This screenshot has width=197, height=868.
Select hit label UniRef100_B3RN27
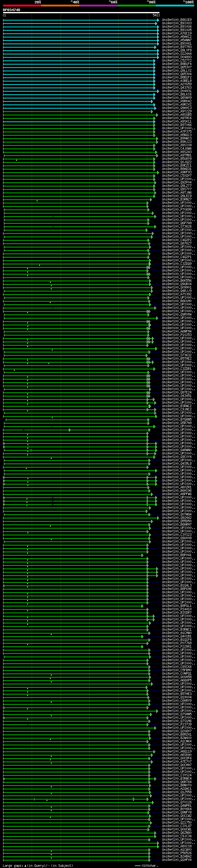click(177, 200)
